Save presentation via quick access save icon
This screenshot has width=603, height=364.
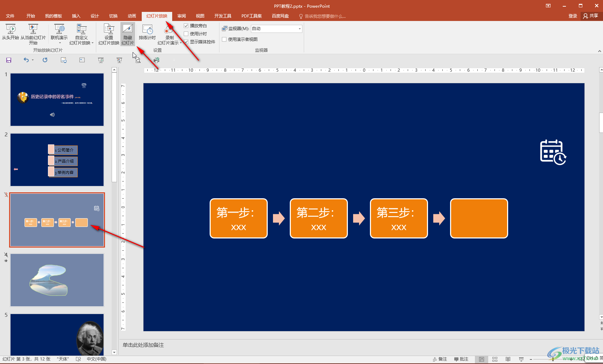(x=9, y=60)
